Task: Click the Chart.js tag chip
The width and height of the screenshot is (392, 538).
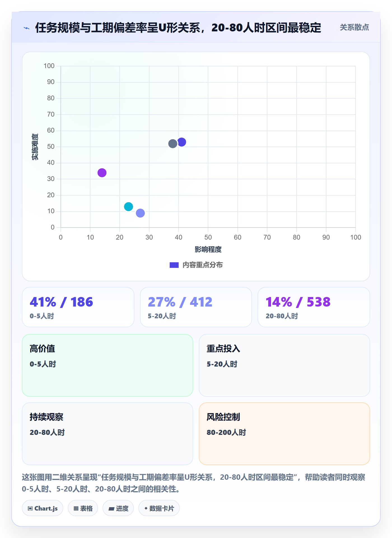Action: (43, 508)
